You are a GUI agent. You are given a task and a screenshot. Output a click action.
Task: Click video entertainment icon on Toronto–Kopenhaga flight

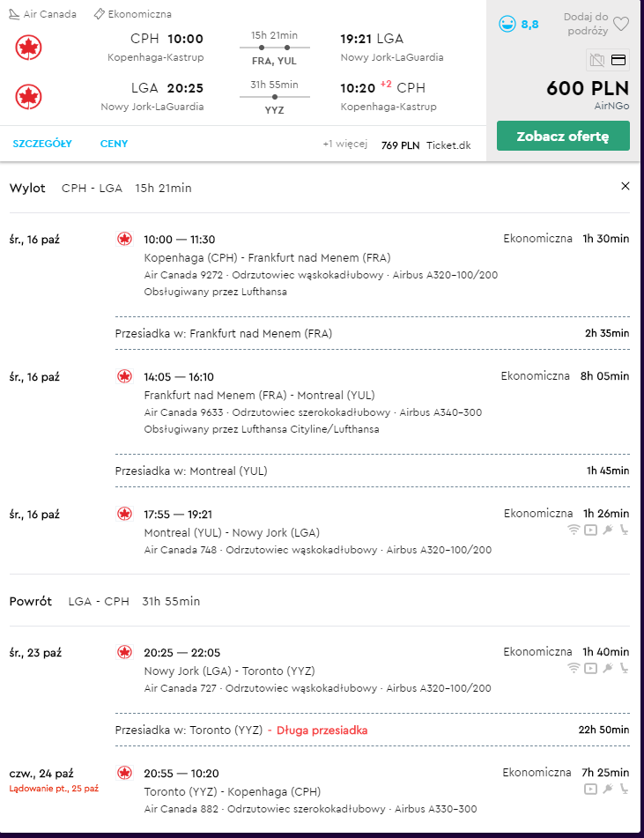click(590, 789)
